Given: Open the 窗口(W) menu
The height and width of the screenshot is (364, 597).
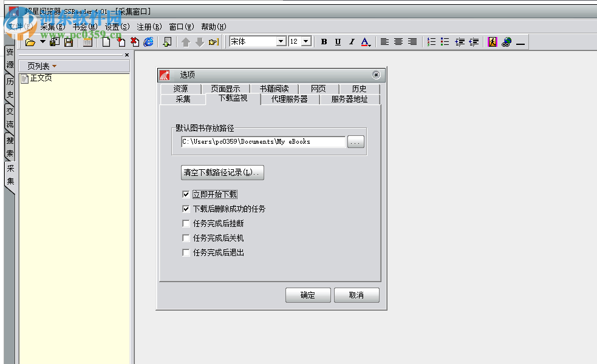Looking at the screenshot, I should [182, 27].
